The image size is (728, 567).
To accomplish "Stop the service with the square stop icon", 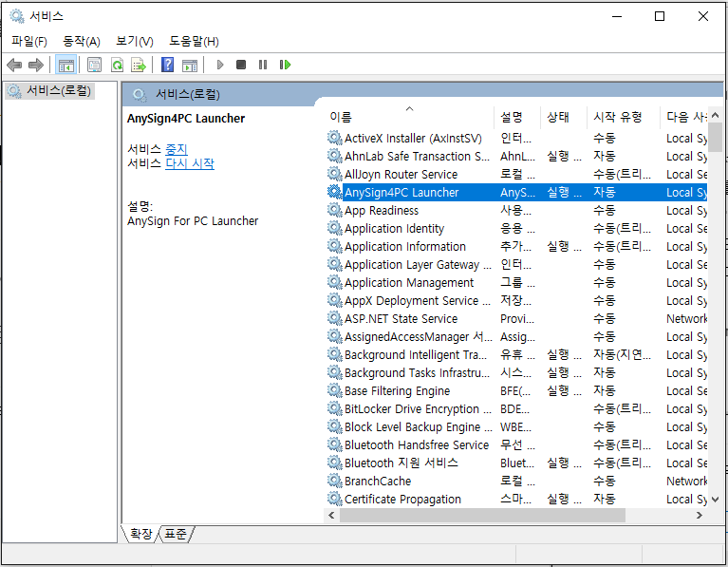I will 240,65.
